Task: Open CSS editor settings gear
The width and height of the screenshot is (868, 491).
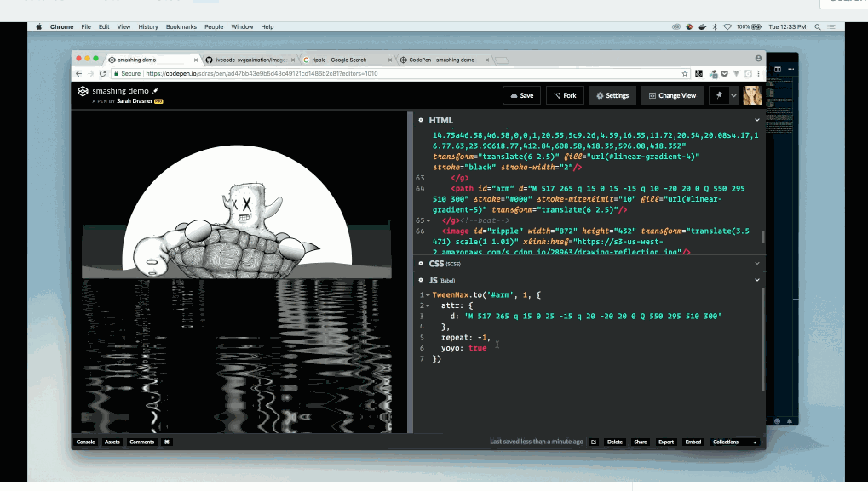Action: tap(421, 264)
